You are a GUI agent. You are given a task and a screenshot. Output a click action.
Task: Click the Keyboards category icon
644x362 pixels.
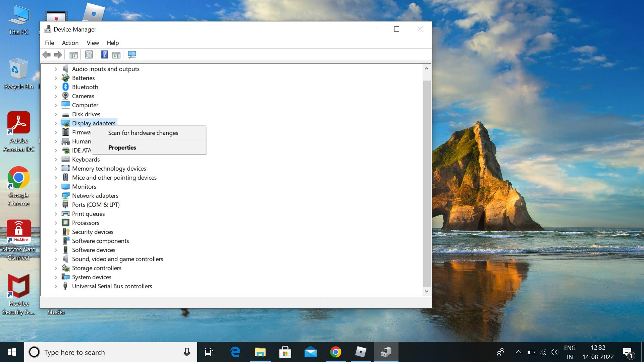pos(66,159)
